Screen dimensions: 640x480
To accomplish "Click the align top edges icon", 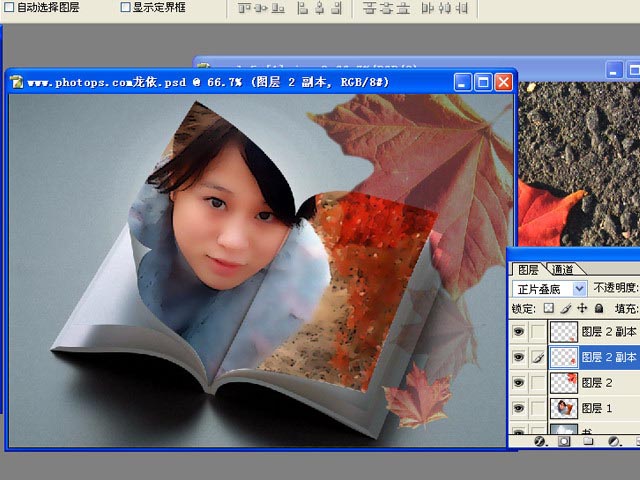I will pos(245,8).
